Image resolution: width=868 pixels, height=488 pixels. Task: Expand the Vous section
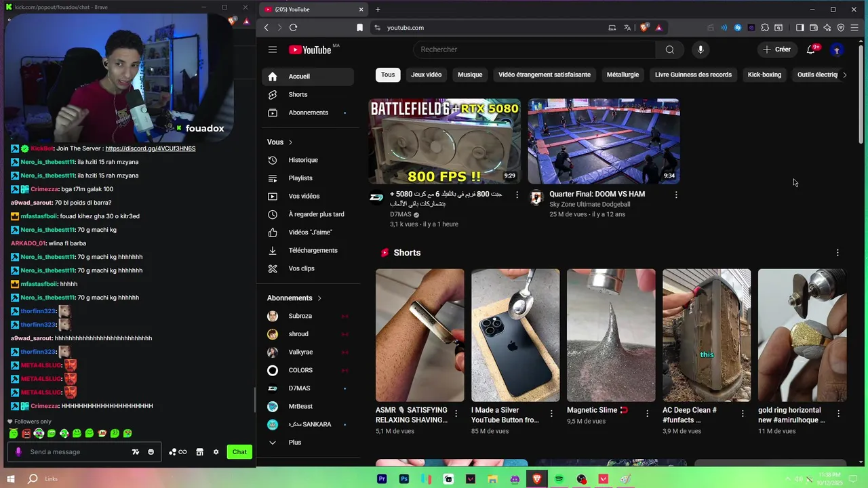(x=280, y=142)
